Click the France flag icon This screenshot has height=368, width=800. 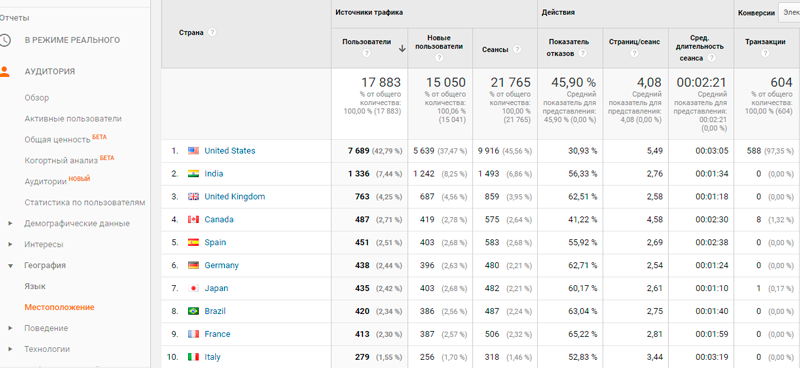point(193,334)
